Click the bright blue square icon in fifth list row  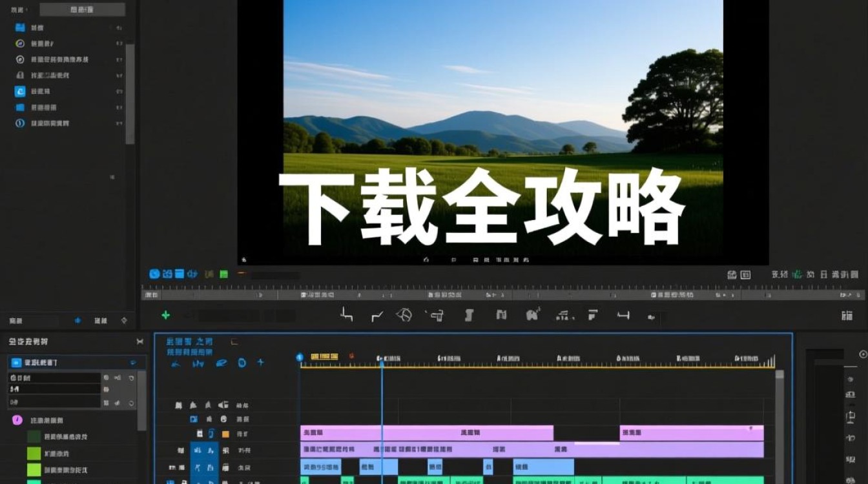pos(20,91)
